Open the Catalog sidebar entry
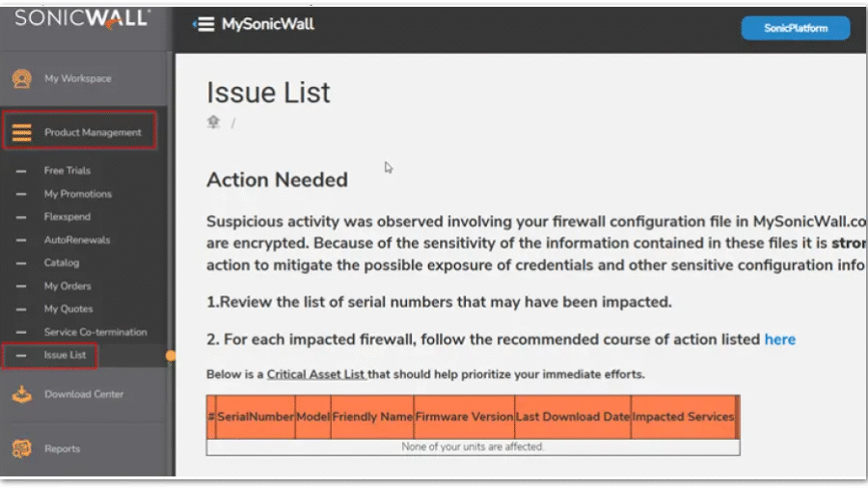This screenshot has height=488, width=868. [x=62, y=262]
